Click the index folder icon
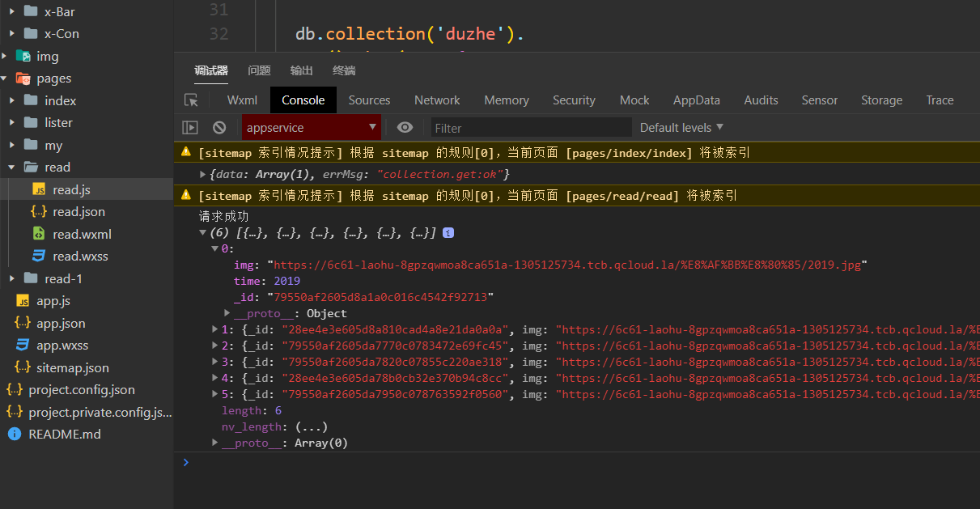 tap(31, 100)
